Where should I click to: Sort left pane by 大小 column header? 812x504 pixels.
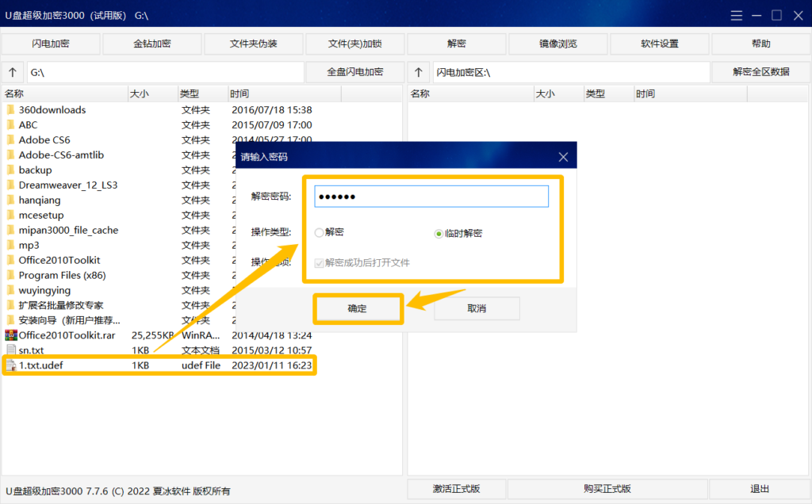[x=153, y=94]
